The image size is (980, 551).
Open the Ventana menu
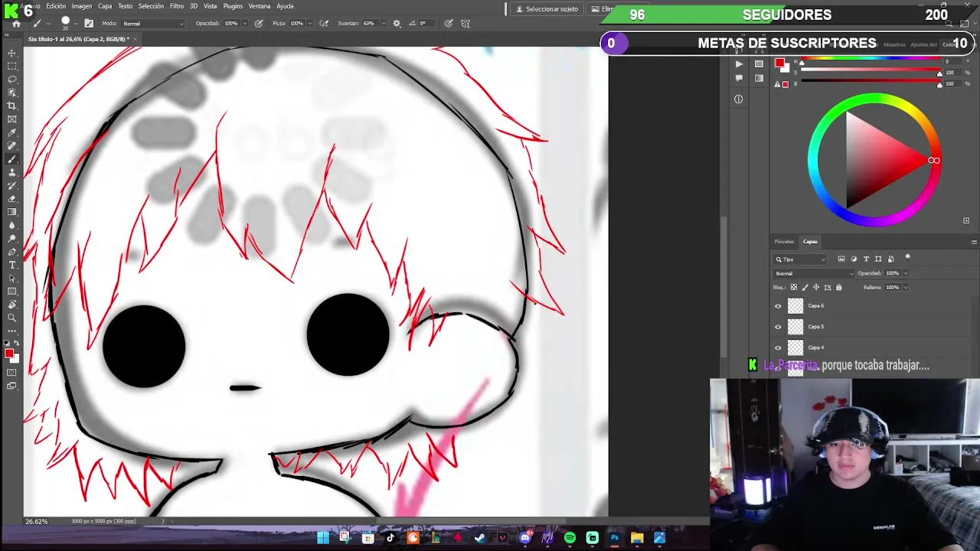[x=260, y=6]
